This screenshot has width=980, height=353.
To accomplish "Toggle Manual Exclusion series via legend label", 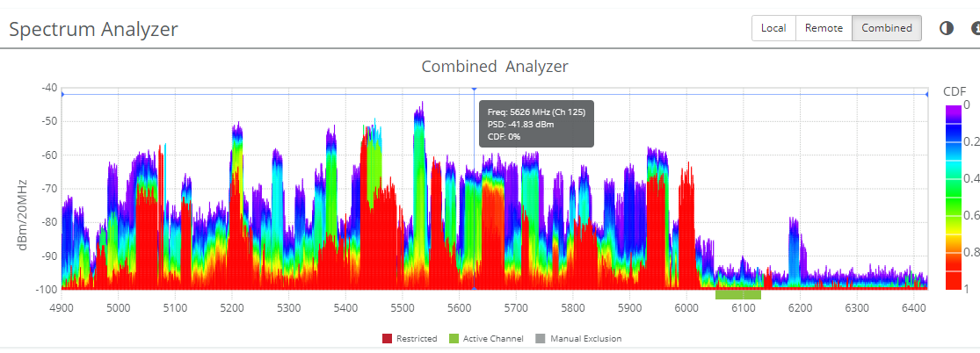I will [x=585, y=339].
